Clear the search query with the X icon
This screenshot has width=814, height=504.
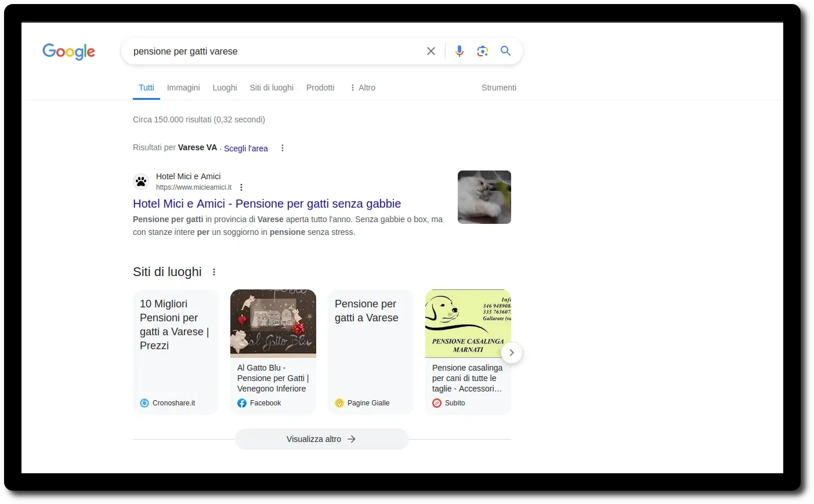click(430, 51)
